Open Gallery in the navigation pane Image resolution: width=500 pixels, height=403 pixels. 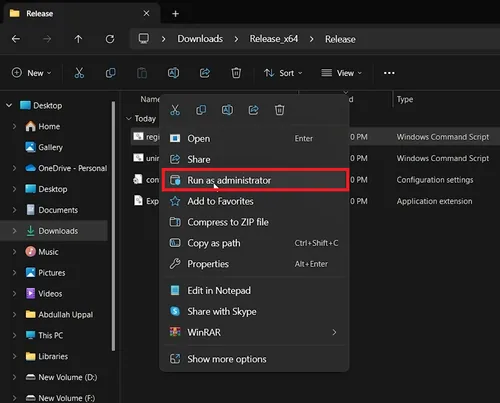50,147
